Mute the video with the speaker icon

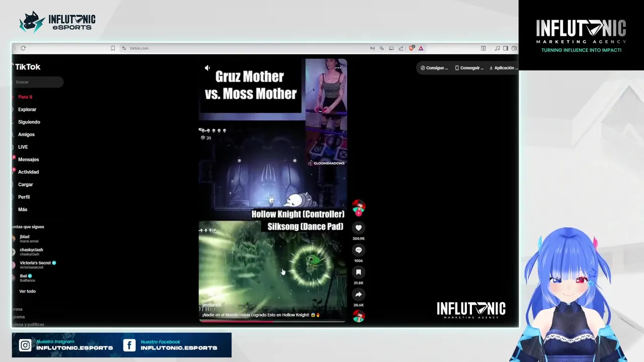[x=207, y=68]
